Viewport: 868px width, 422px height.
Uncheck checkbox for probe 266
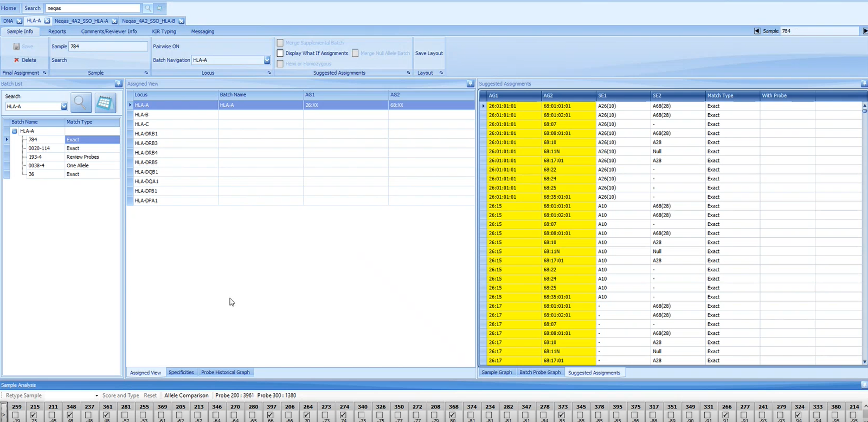click(725, 415)
